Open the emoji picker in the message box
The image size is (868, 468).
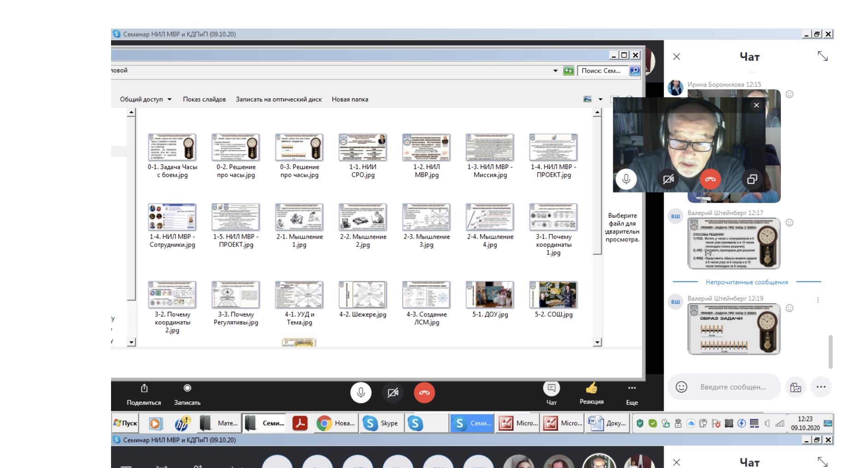click(x=681, y=387)
